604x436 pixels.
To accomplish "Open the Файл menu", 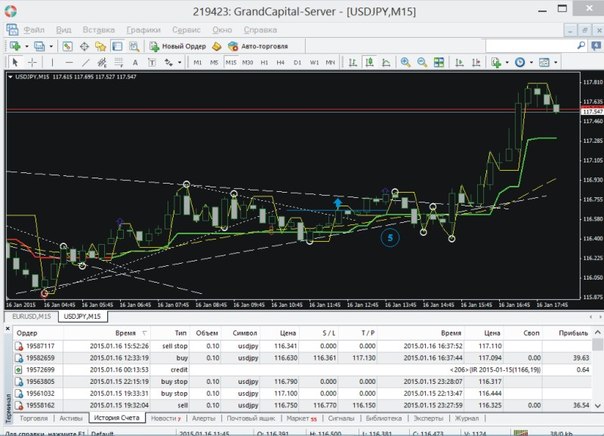I will pyautogui.click(x=34, y=30).
